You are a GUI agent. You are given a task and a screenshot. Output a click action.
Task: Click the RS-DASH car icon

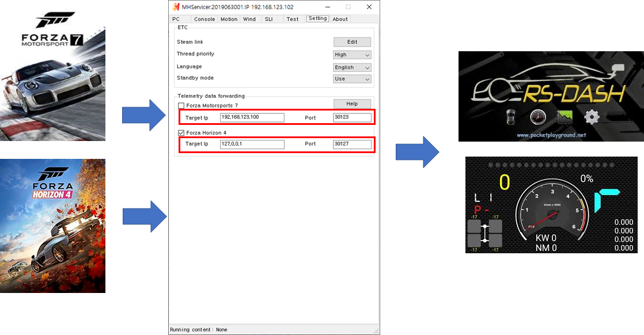pos(510,117)
